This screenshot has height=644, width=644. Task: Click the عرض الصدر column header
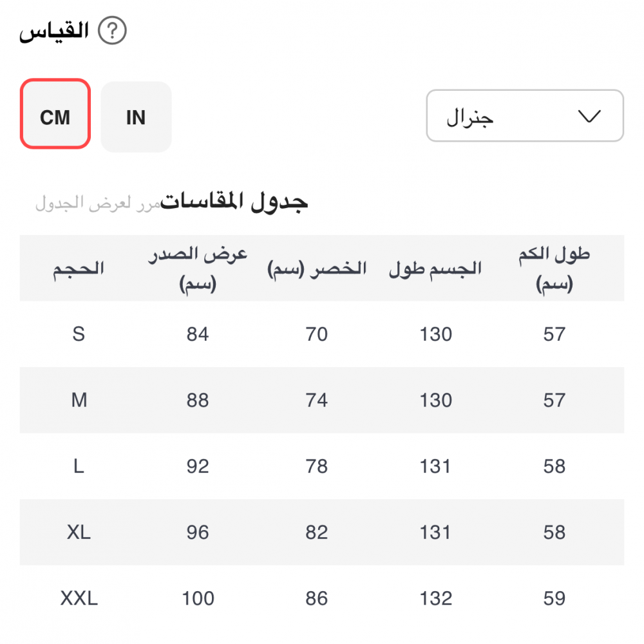tap(198, 269)
